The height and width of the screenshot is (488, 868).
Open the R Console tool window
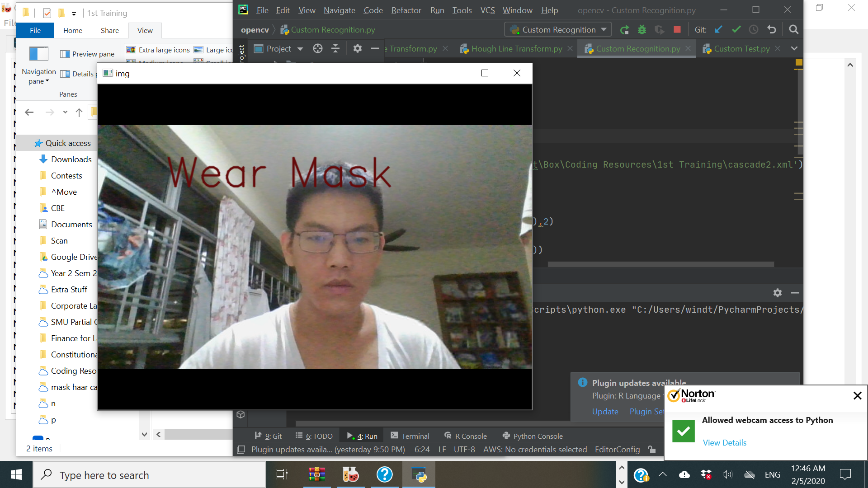coord(466,436)
